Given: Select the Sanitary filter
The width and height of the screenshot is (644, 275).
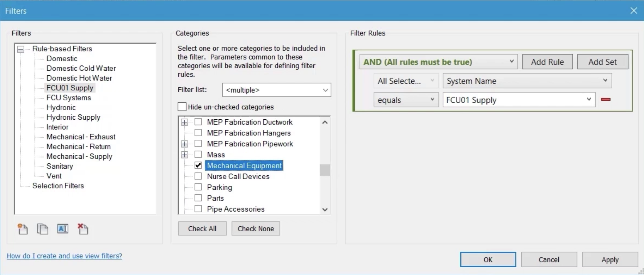Looking at the screenshot, I should pos(59,166).
